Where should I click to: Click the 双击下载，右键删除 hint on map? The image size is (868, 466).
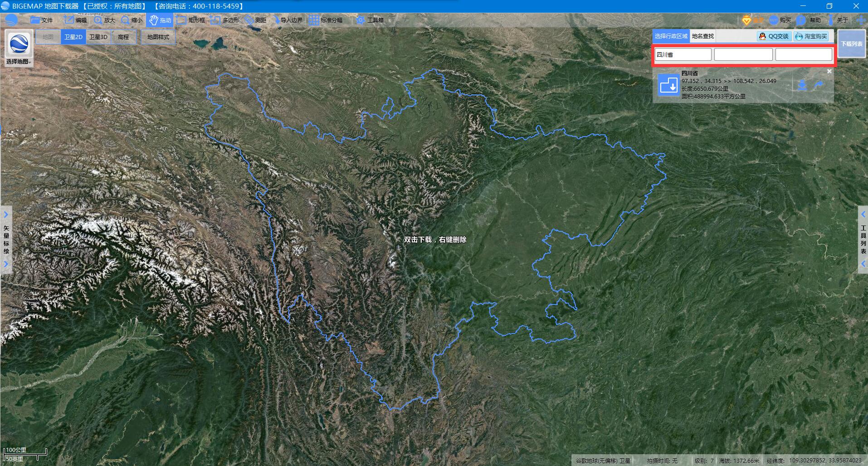[435, 240]
